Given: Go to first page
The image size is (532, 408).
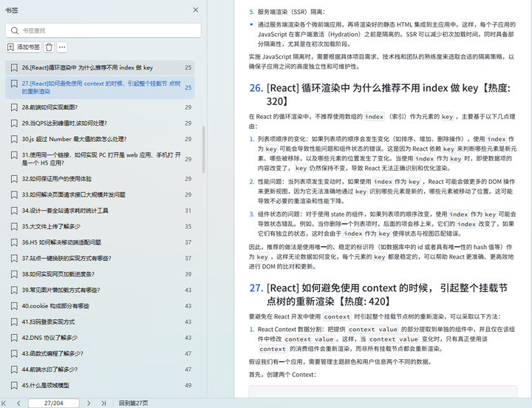Looking at the screenshot, I should click(x=4, y=404).
